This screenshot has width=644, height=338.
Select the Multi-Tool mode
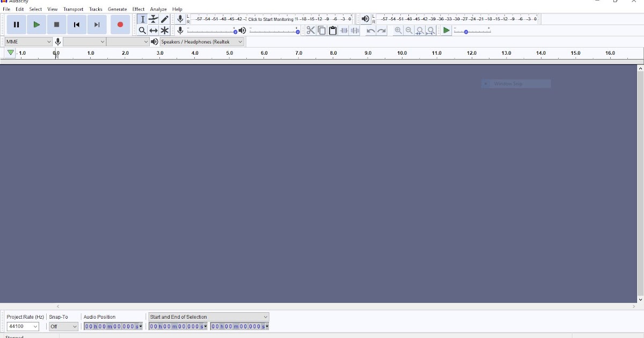pos(164,31)
